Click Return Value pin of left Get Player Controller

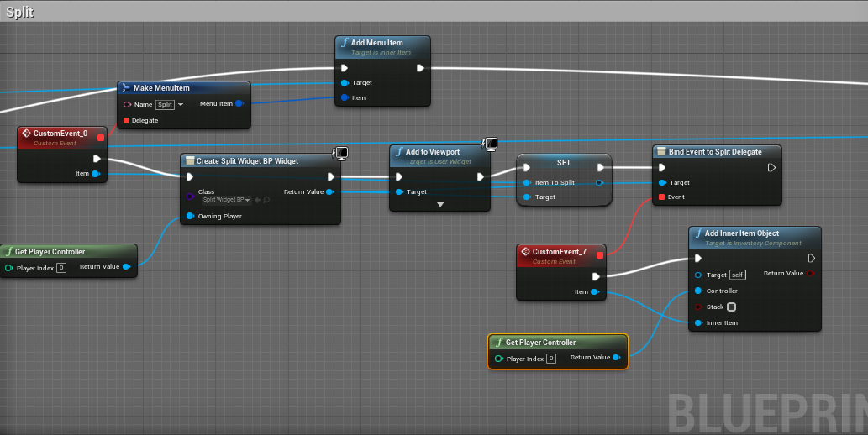point(126,267)
